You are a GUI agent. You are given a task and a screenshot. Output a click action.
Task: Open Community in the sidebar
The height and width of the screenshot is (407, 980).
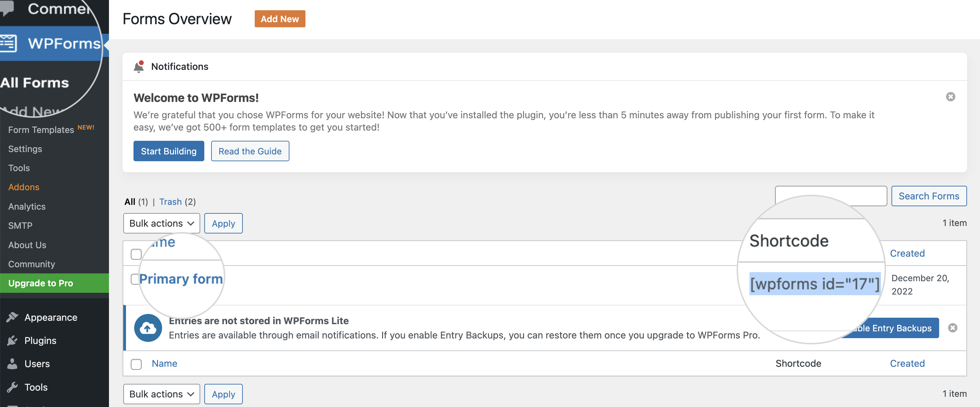point(32,264)
